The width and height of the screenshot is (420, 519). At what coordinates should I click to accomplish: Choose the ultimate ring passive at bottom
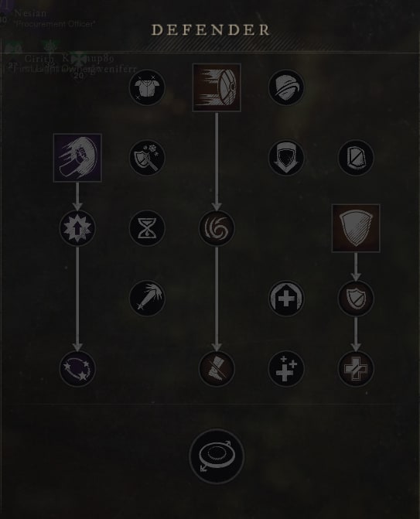pos(217,456)
